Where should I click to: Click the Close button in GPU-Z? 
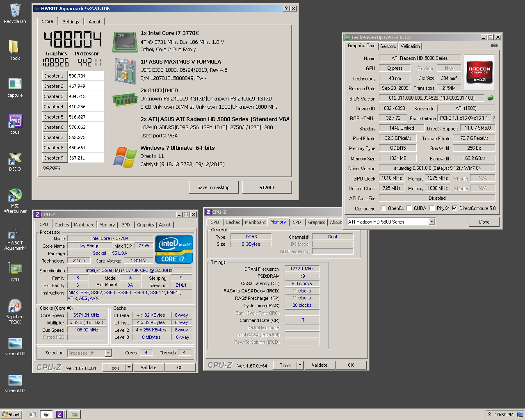(x=484, y=222)
